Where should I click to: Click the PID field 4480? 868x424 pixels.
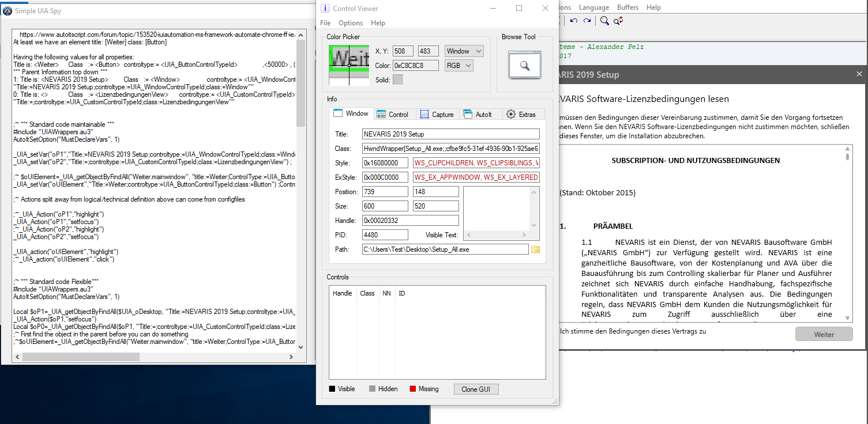pyautogui.click(x=385, y=235)
